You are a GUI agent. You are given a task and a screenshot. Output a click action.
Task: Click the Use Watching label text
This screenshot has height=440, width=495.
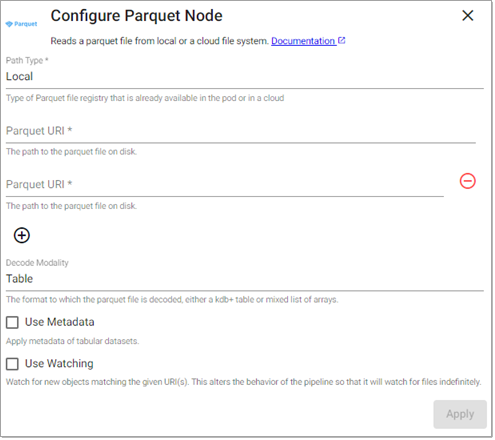click(x=59, y=363)
